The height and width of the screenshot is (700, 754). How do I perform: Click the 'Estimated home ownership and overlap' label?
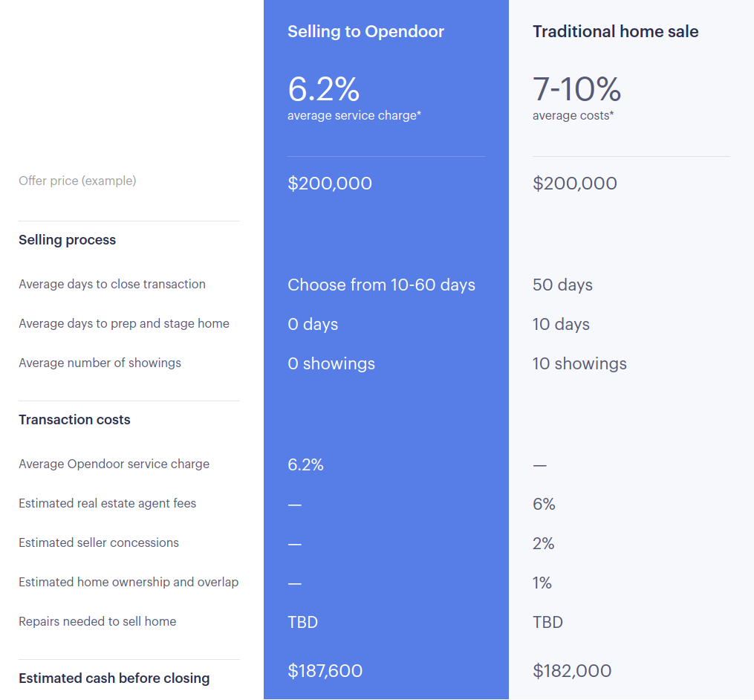pos(129,583)
